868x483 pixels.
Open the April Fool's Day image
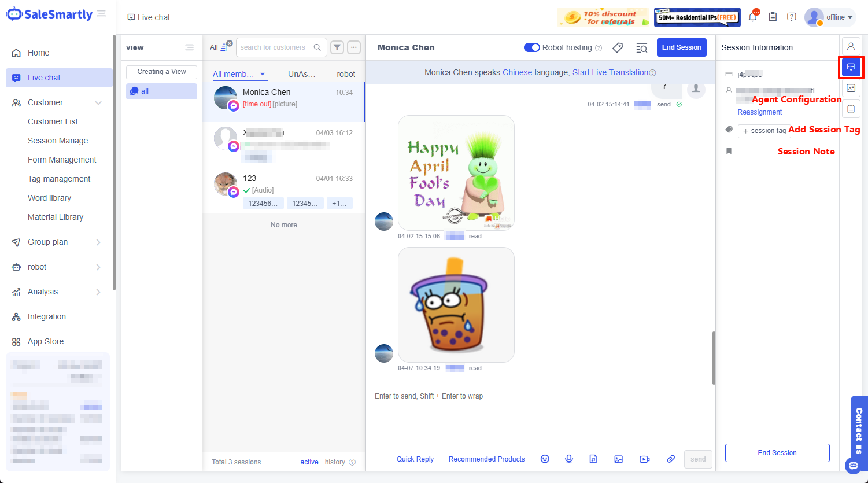tap(456, 173)
